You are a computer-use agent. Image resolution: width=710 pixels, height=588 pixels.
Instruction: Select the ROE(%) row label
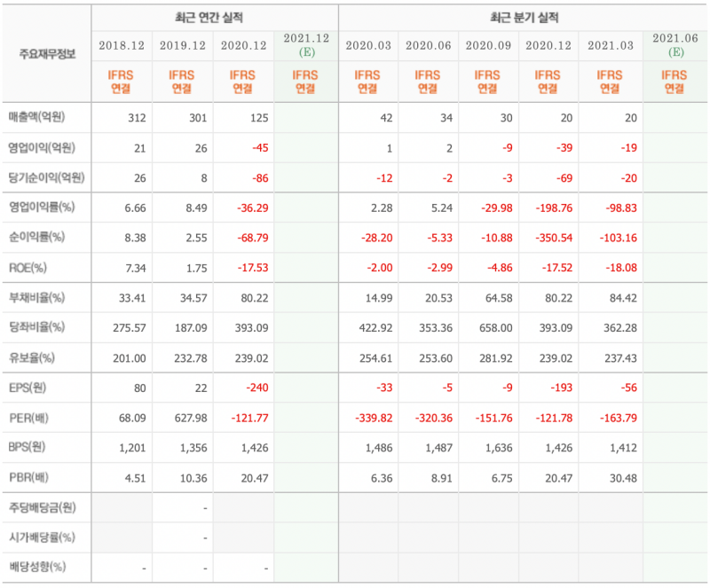coord(28,268)
